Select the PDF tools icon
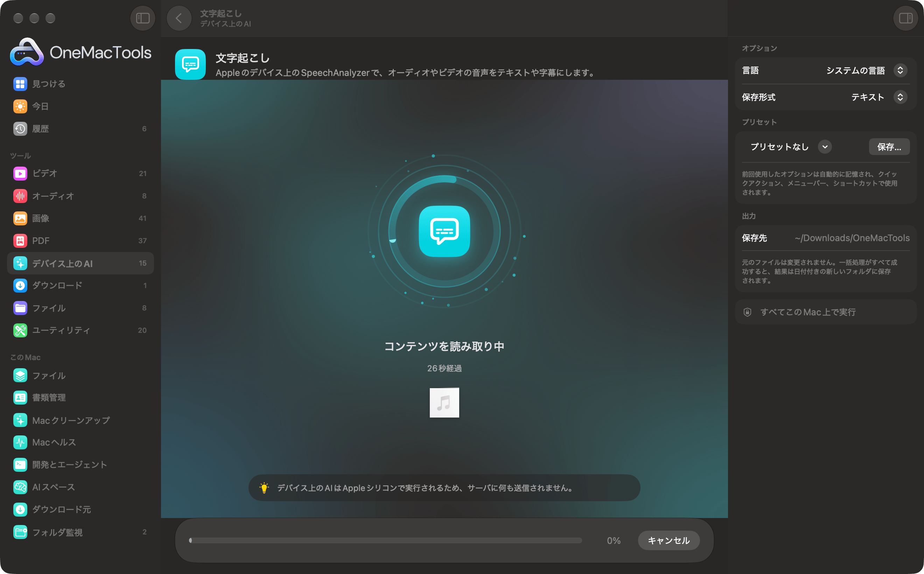924x574 pixels. click(x=20, y=241)
